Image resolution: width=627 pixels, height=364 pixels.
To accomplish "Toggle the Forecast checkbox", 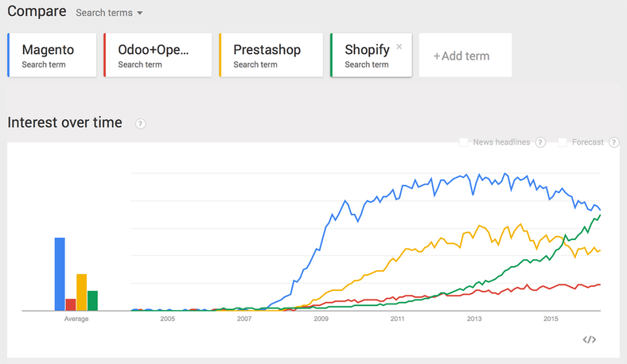I will [563, 142].
